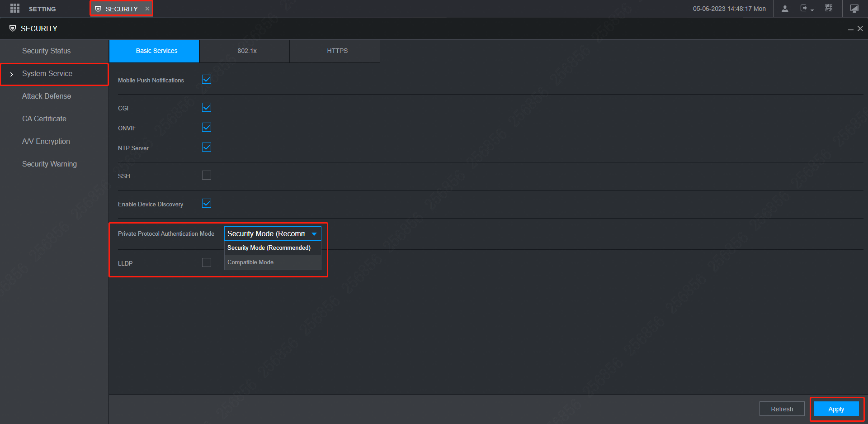Click the user account icon
868x424 pixels.
click(785, 8)
